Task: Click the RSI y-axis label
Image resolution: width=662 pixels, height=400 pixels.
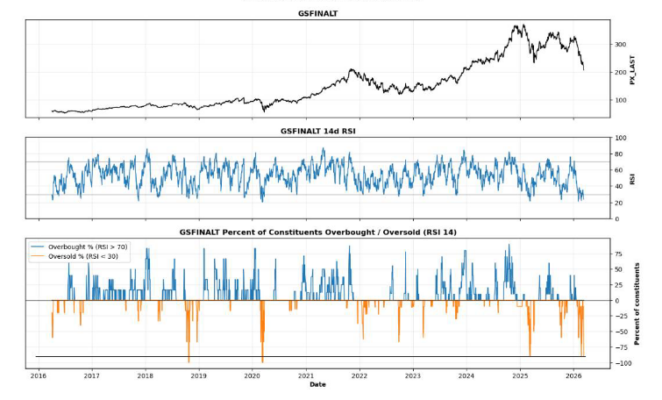Action: pos(634,178)
